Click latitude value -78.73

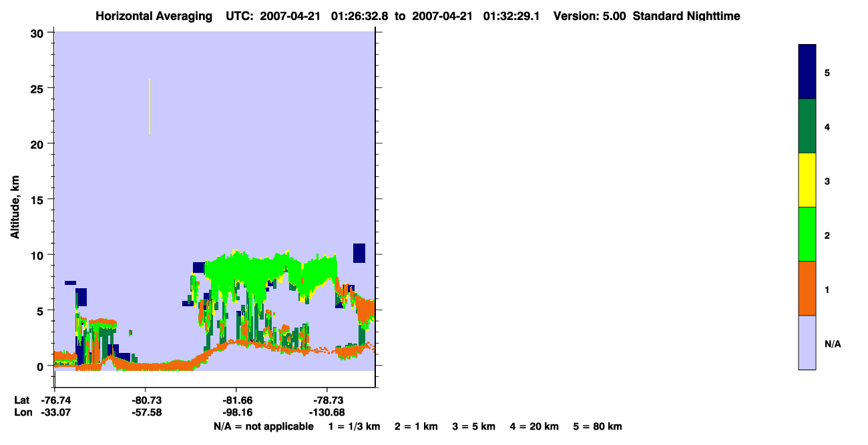pyautogui.click(x=328, y=400)
